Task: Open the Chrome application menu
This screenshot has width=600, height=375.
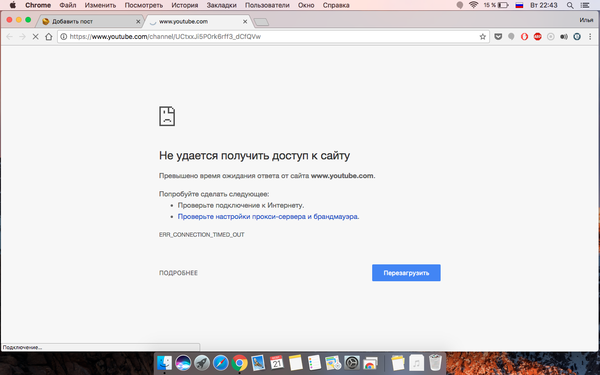Action: click(38, 5)
